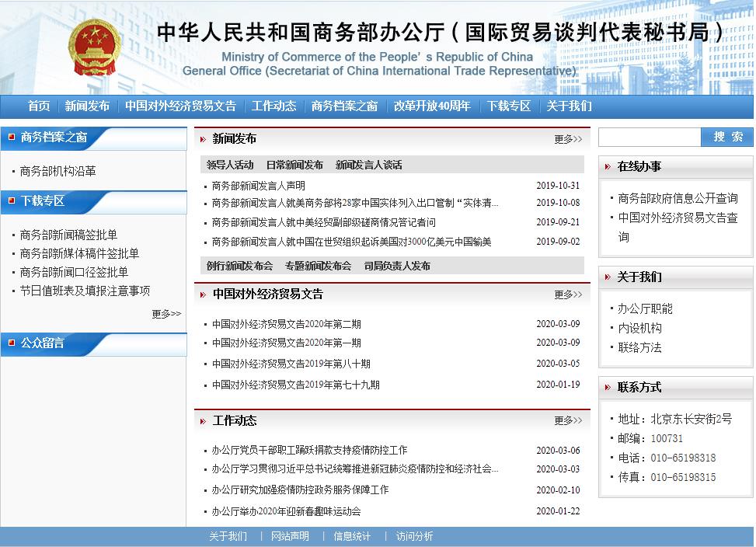Click the arrow icon before 联系方式 header
Image resolution: width=756 pixels, height=547 pixels.
pos(609,386)
